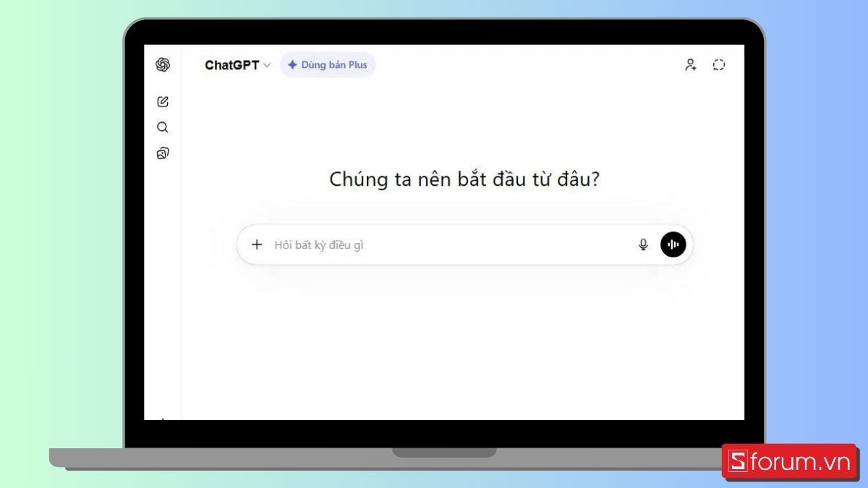Collapse the ChatGPT version picker

[x=267, y=65]
